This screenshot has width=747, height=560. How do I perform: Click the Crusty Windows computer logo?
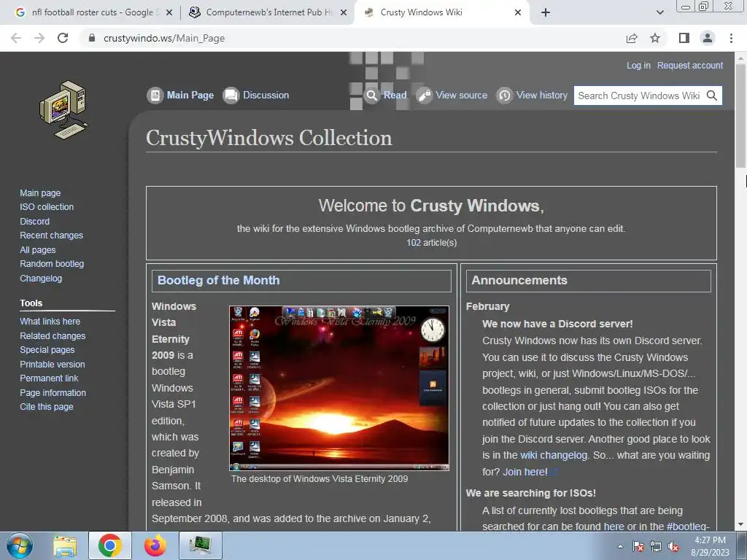tap(64, 110)
